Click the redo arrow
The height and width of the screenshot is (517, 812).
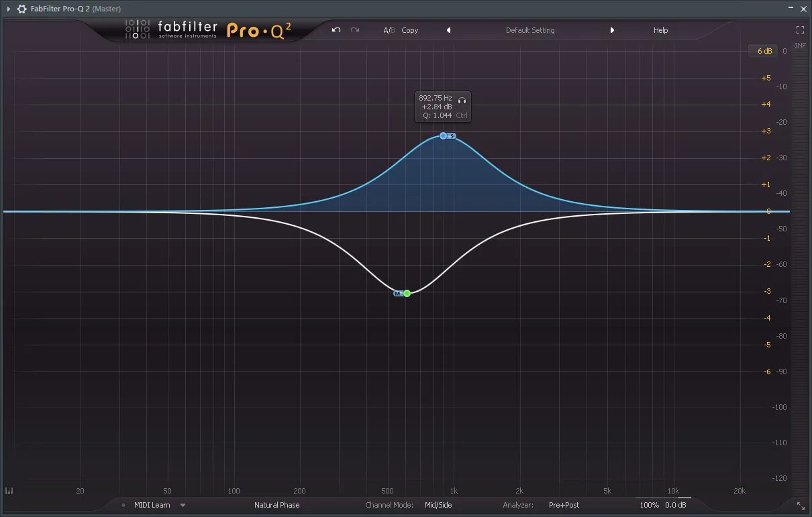355,30
